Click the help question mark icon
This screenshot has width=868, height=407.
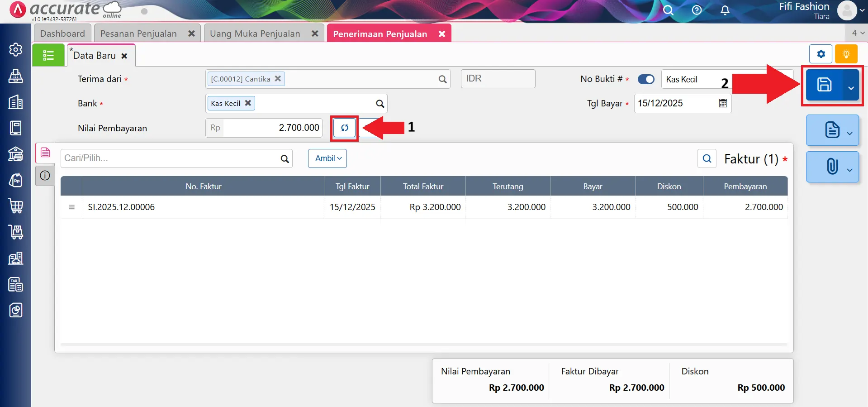[x=697, y=10]
